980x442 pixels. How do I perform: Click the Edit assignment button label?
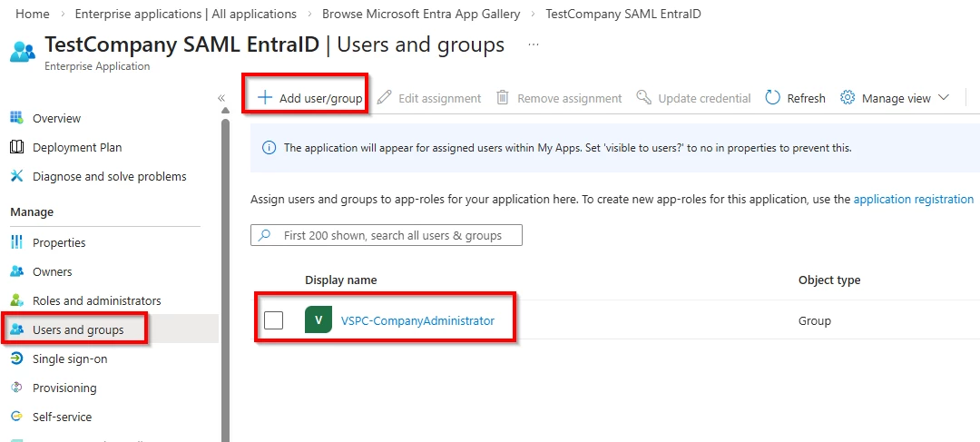pyautogui.click(x=440, y=98)
